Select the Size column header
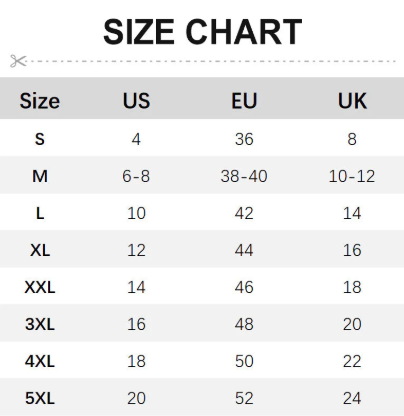The height and width of the screenshot is (416, 404). click(x=40, y=101)
